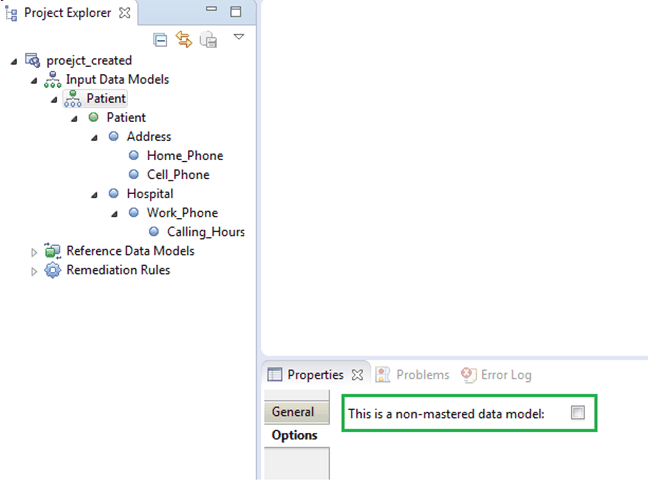Toggle Link with Editor arrows icon
This screenshot has height=482, width=648.
[184, 40]
